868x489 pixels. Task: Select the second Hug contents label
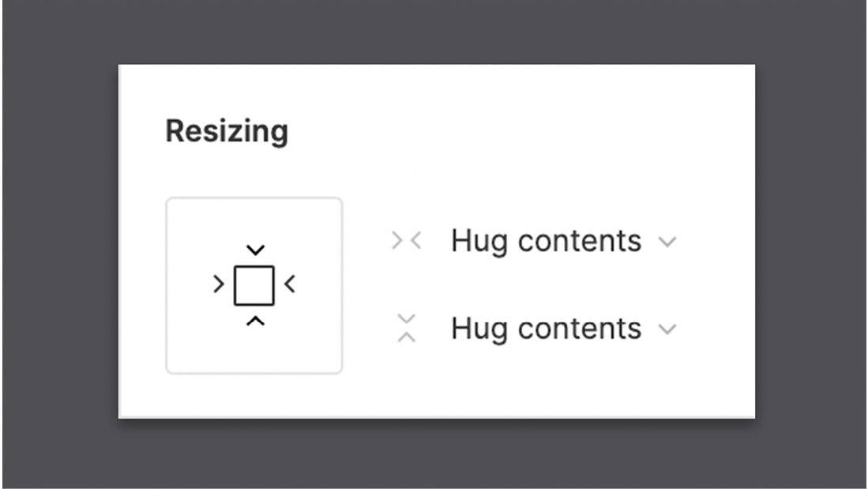pyautogui.click(x=545, y=328)
